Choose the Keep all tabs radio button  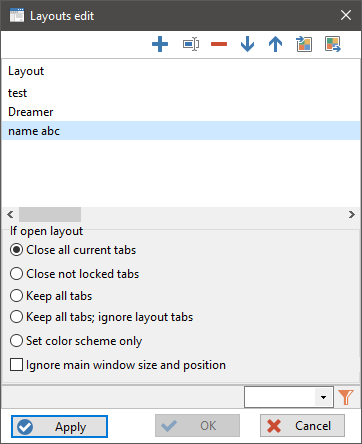[x=51, y=296]
